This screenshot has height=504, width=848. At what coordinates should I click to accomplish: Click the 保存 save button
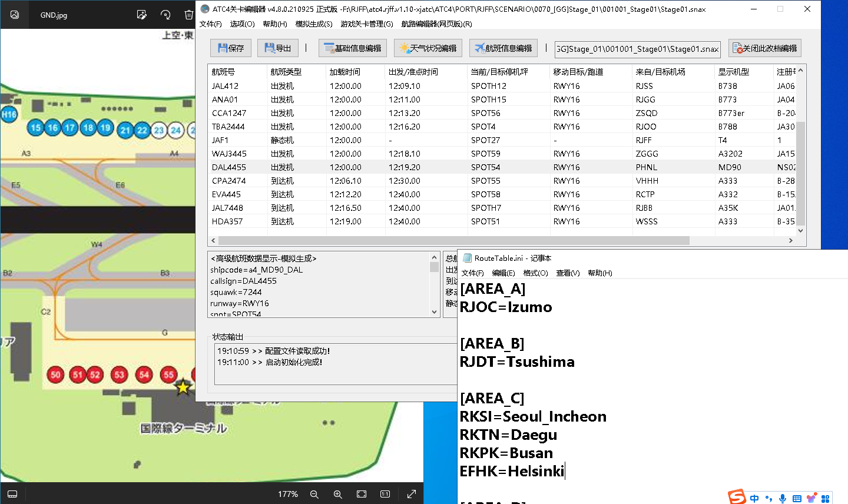(231, 48)
